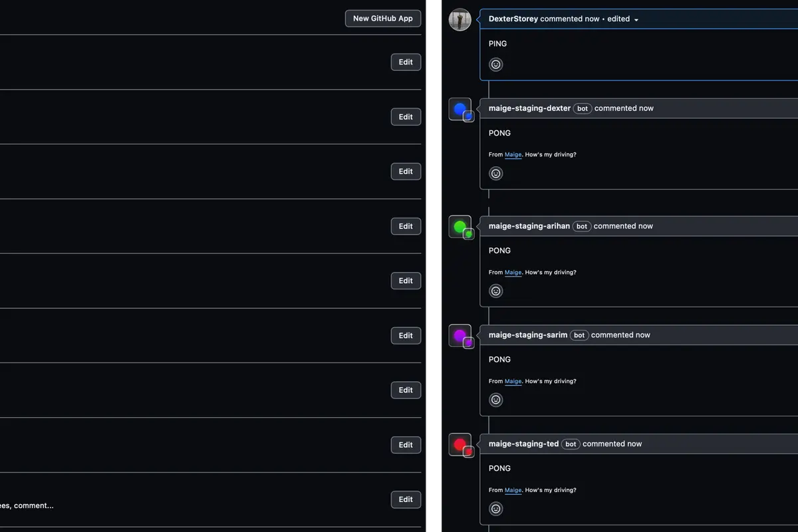
Task: Click the Edit button beside the comment field
Action: pyautogui.click(x=406, y=499)
